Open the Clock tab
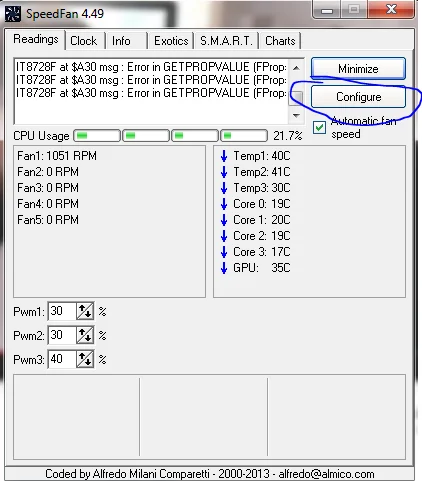This screenshot has height=481, width=422. click(x=84, y=41)
